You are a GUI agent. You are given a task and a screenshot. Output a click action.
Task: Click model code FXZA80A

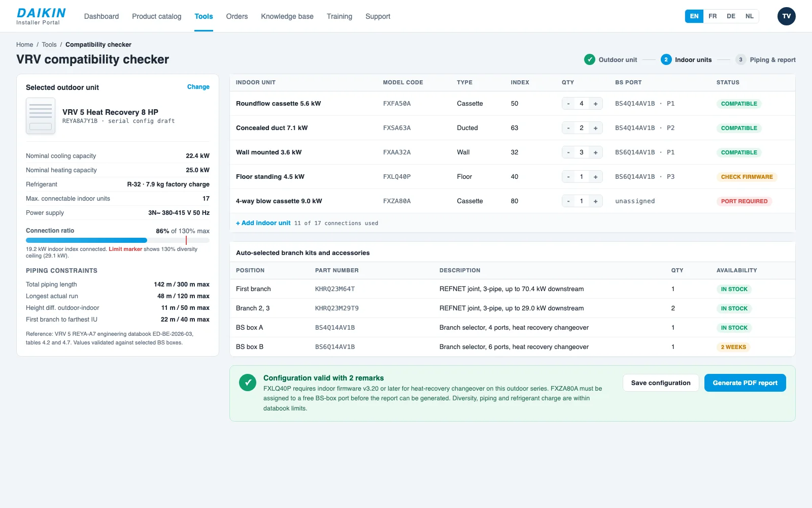click(397, 201)
